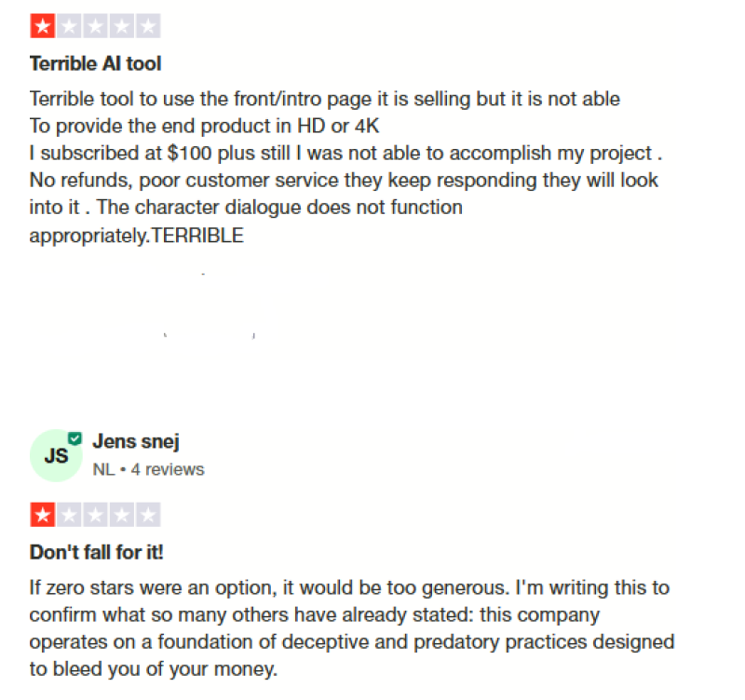
Task: Open the "Don't fall for it!" review title
Action: 97,552
